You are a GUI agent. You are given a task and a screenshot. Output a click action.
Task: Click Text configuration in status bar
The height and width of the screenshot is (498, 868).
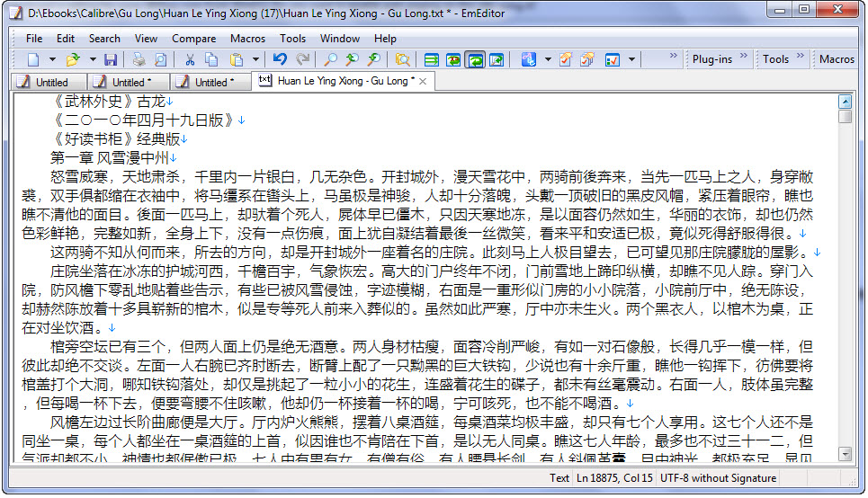(x=559, y=478)
